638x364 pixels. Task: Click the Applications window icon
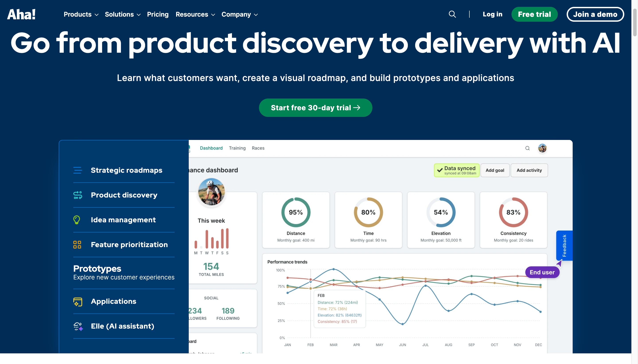click(x=78, y=302)
